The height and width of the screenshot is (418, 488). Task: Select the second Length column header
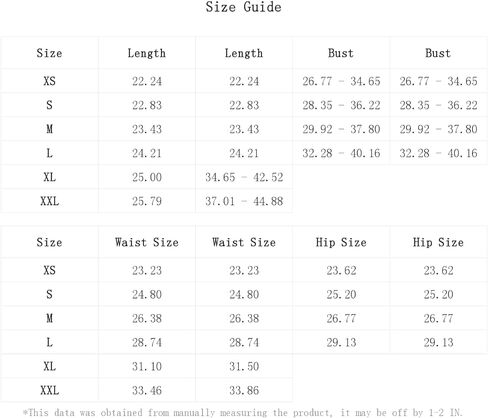coord(244,53)
